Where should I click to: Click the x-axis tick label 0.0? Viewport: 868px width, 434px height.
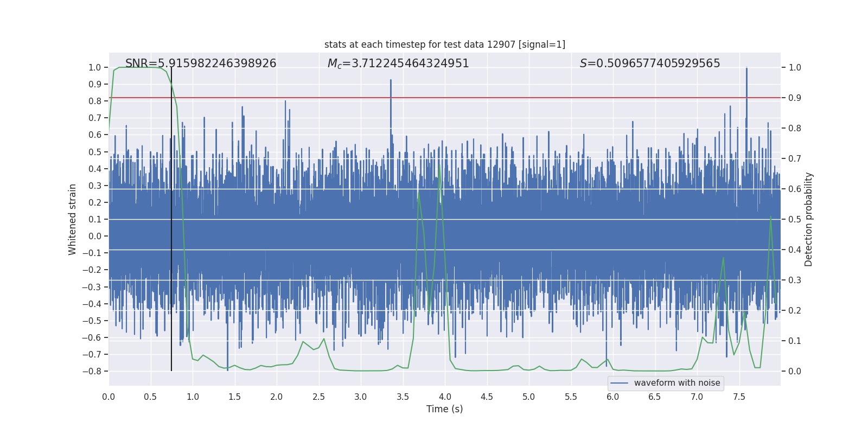pos(108,397)
